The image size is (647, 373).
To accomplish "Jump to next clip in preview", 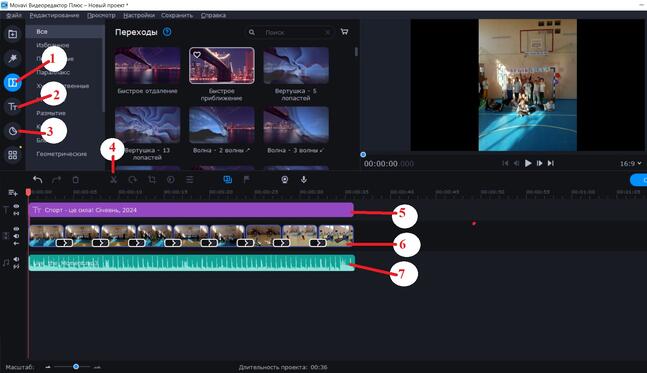I will coord(550,163).
